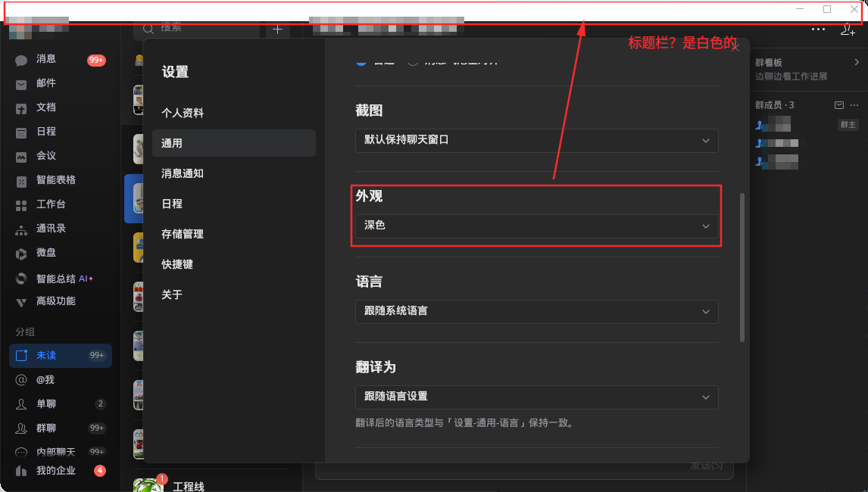
Task: Click the settings dialog vertical scrollbar
Action: (x=742, y=267)
